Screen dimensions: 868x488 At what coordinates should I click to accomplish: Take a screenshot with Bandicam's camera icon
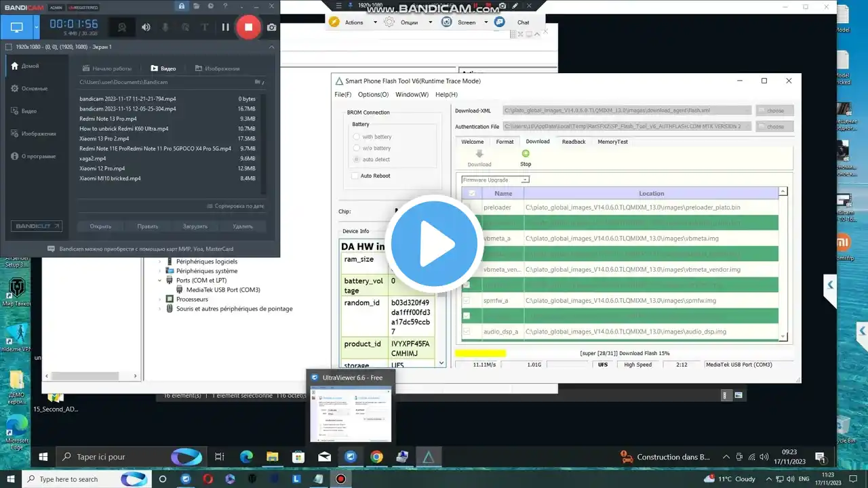click(x=271, y=27)
